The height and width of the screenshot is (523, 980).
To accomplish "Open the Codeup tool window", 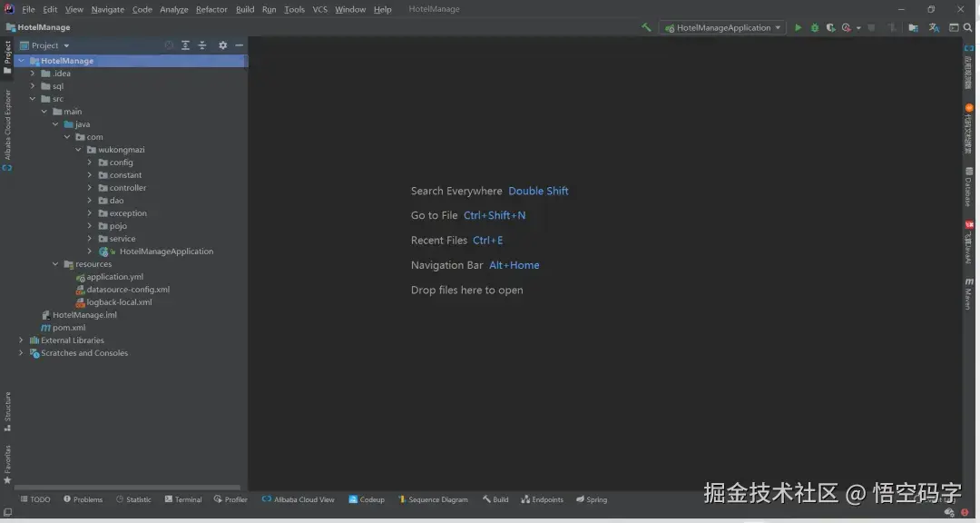I will coord(367,499).
